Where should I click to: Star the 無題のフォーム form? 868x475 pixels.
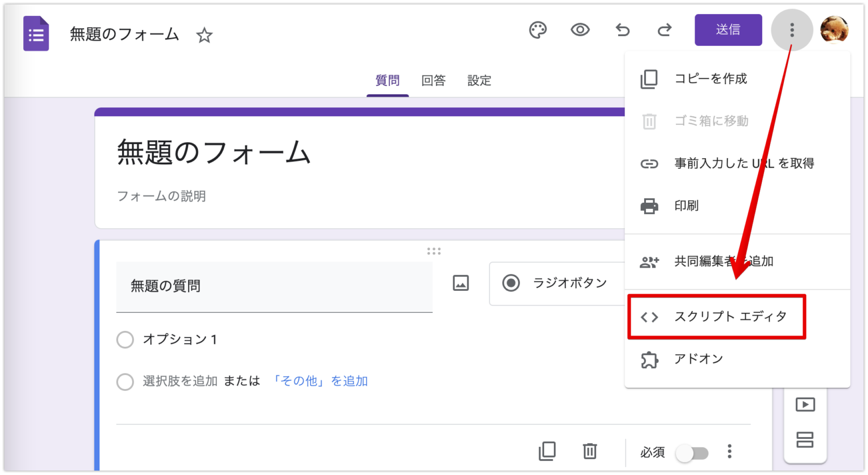pyautogui.click(x=204, y=35)
